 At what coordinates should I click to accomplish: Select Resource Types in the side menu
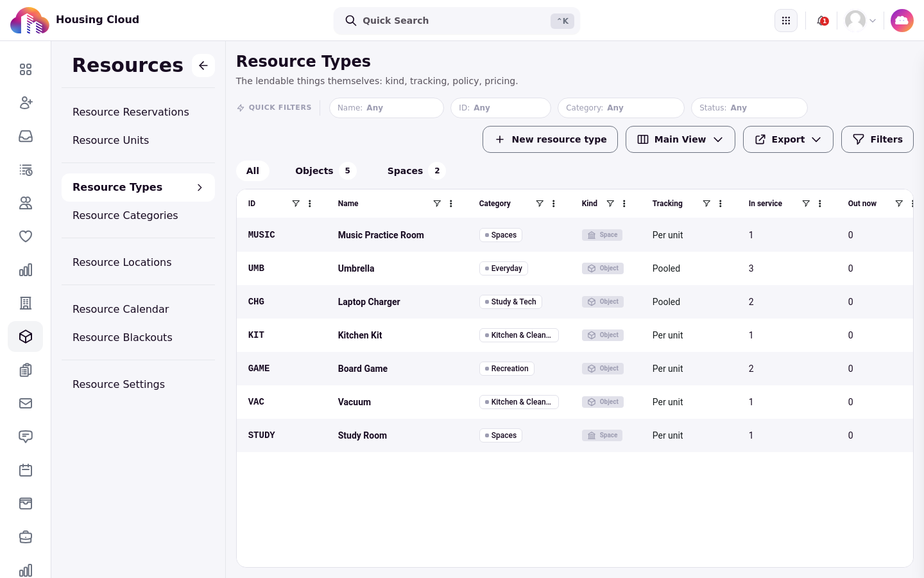pos(138,188)
